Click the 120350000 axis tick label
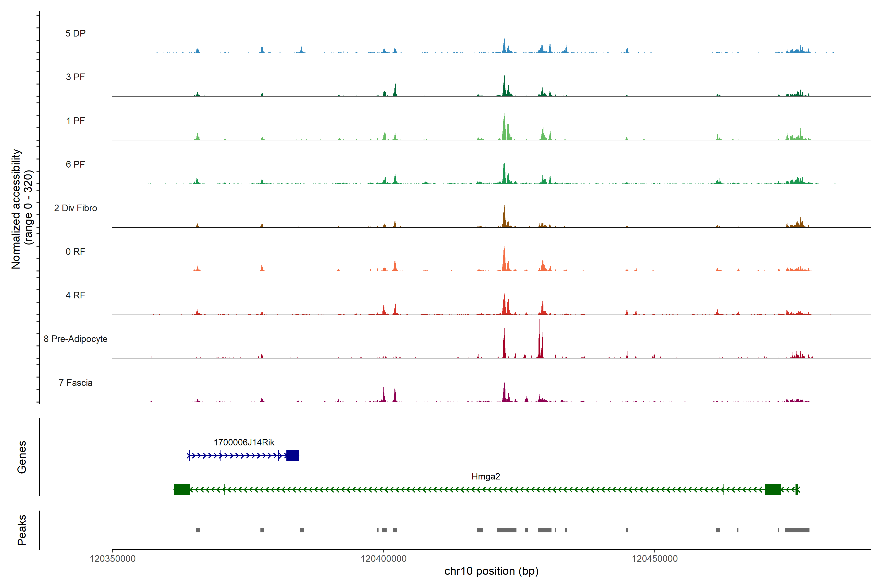 tap(112, 559)
